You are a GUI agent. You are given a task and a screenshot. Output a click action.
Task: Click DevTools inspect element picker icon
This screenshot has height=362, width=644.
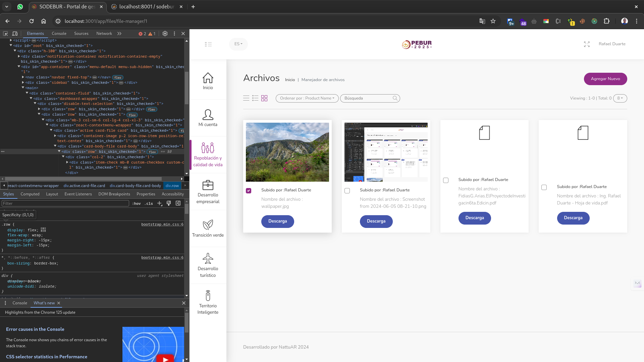coord(5,34)
